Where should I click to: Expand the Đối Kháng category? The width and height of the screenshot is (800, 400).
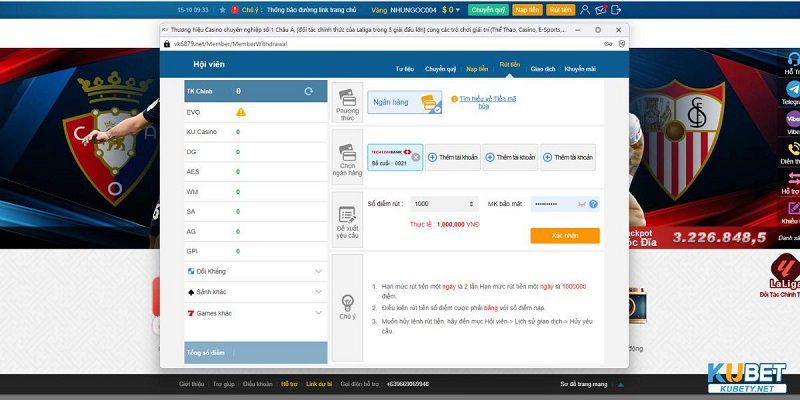318,271
